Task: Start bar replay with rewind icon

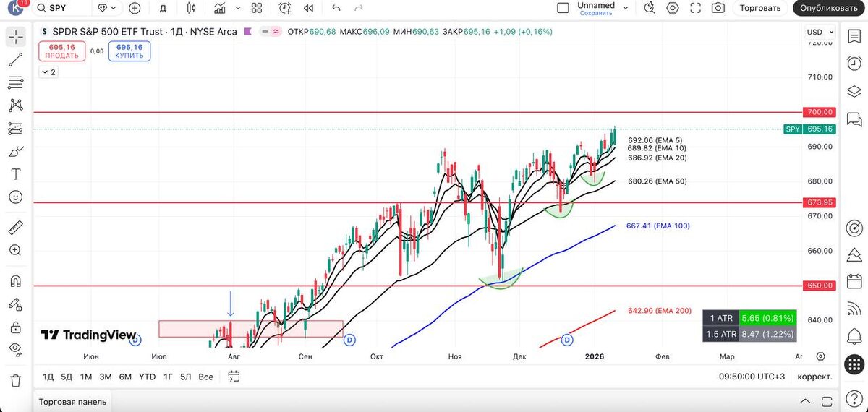Action: click(310, 8)
